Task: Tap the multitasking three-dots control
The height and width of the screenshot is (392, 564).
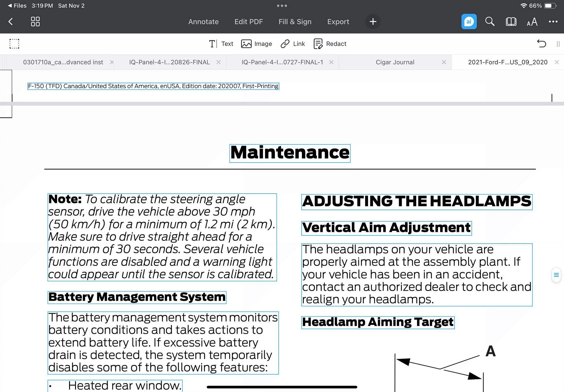Action: (x=282, y=6)
